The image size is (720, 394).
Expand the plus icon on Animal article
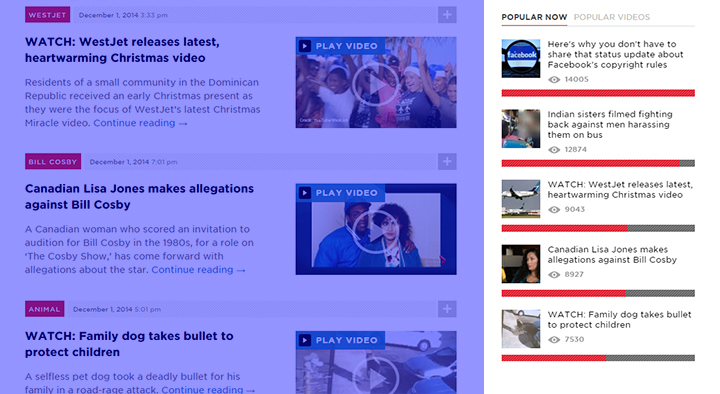(447, 309)
